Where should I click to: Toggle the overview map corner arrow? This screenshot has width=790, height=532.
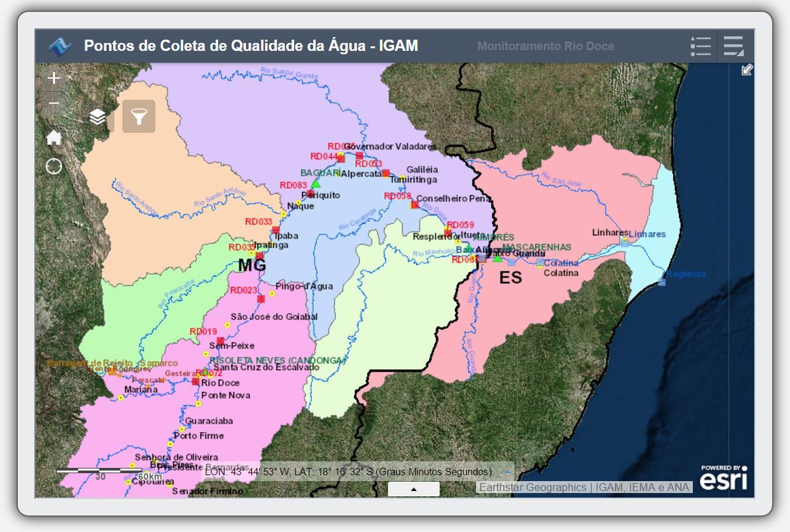[x=746, y=70]
